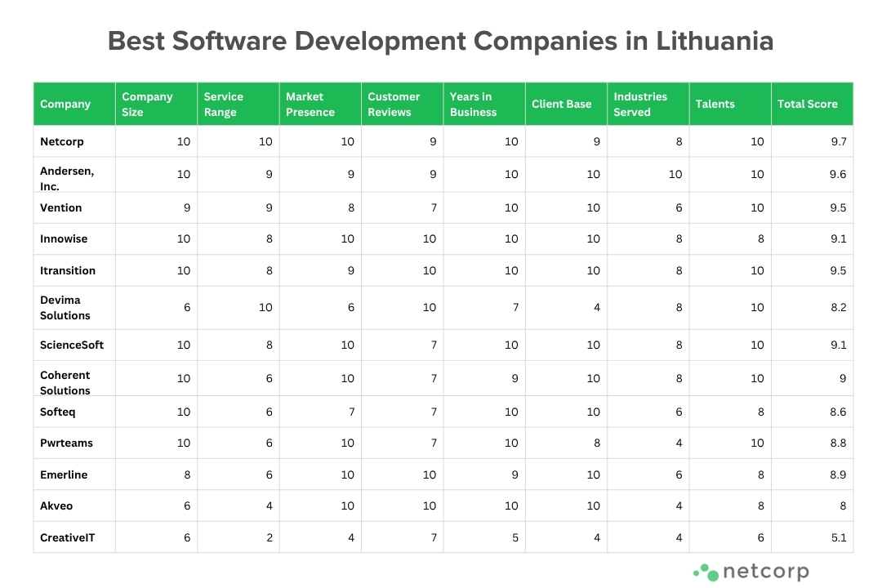Select the Market Presence column header
This screenshot has height=588, width=882.
(x=320, y=104)
